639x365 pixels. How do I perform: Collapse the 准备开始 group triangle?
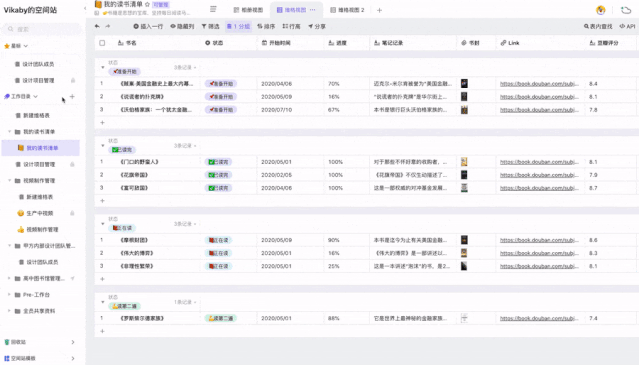pyautogui.click(x=103, y=67)
